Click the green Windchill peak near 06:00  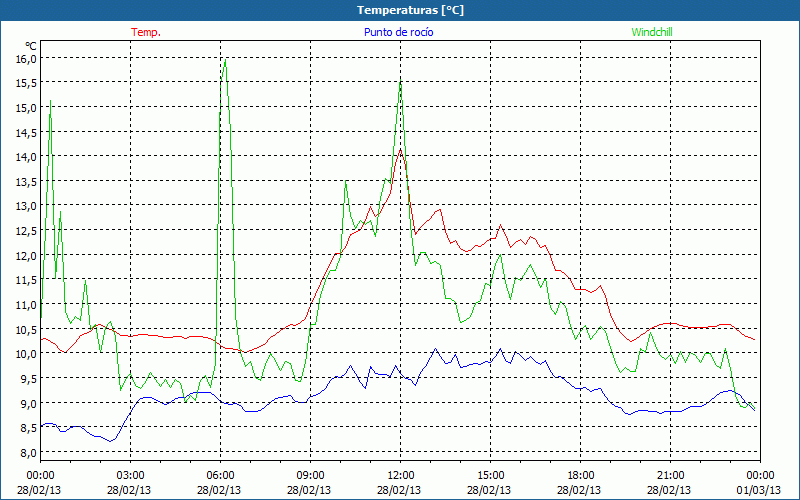(225, 60)
